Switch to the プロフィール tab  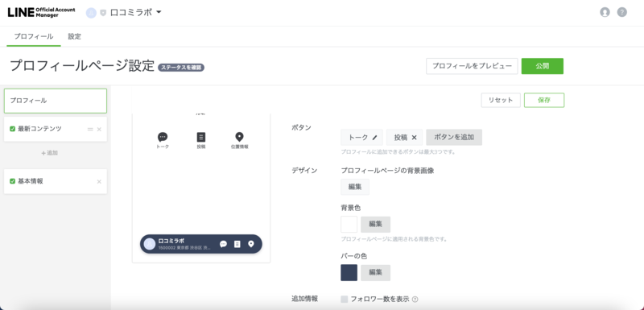(x=34, y=36)
